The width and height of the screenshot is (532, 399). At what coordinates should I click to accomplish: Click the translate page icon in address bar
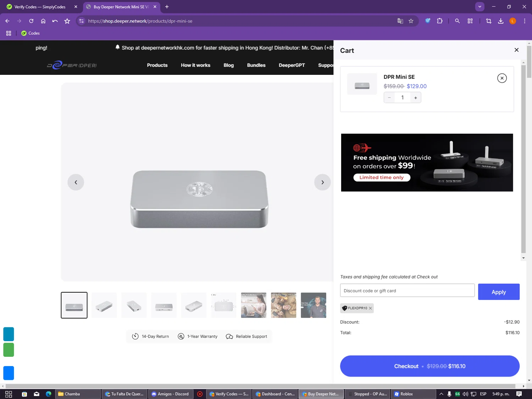[400, 21]
